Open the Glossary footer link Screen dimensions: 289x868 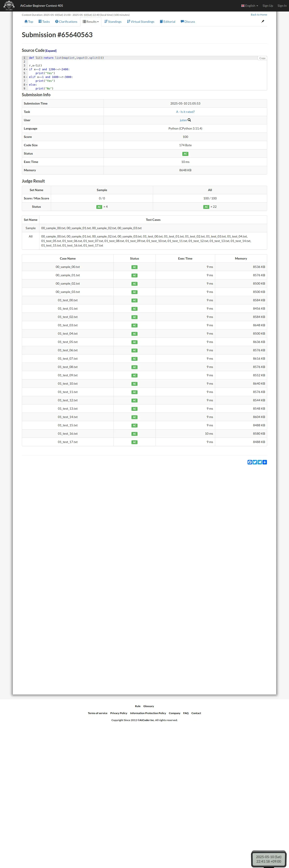(x=148, y=706)
